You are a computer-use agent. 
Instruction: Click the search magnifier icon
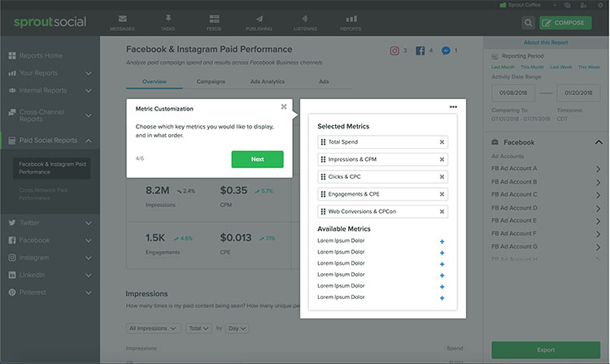pyautogui.click(x=528, y=23)
